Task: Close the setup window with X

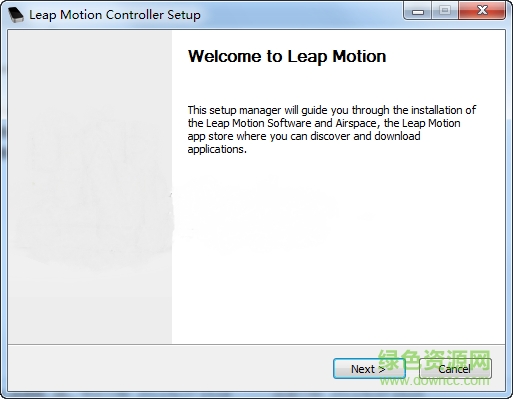Action: [482, 11]
